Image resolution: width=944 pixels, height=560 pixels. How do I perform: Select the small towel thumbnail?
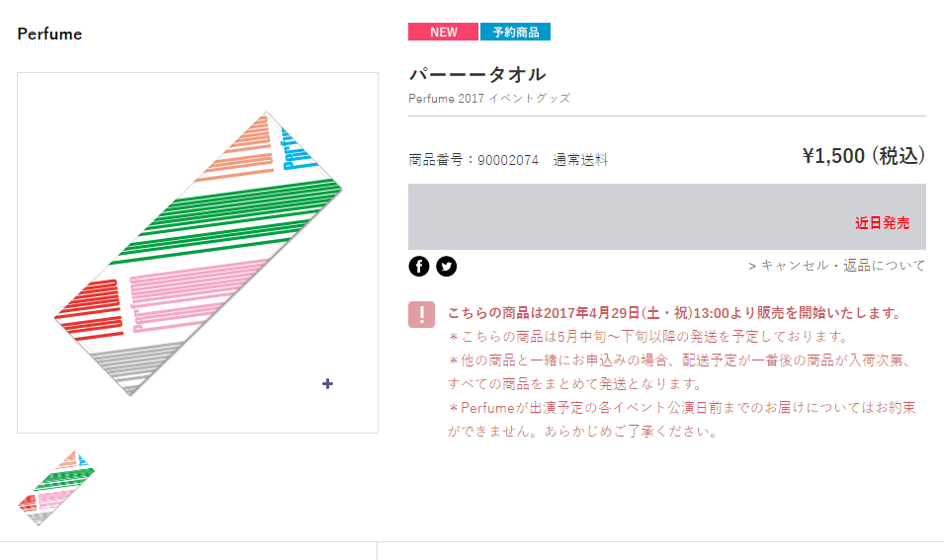tap(56, 488)
